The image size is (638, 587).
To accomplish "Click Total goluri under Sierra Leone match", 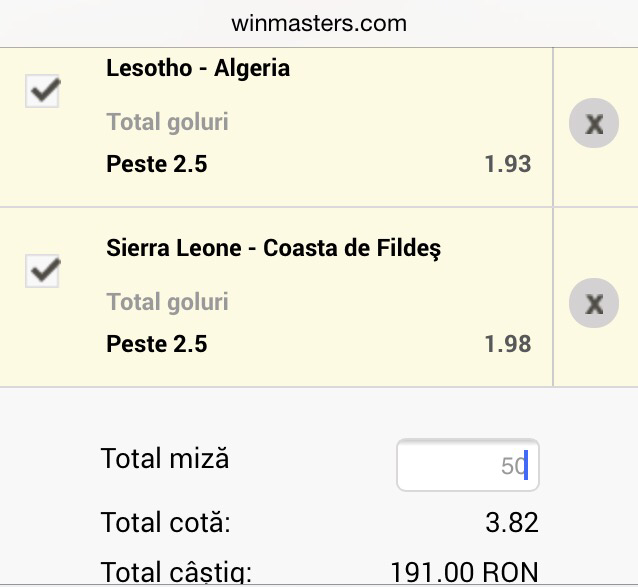I will [x=167, y=302].
